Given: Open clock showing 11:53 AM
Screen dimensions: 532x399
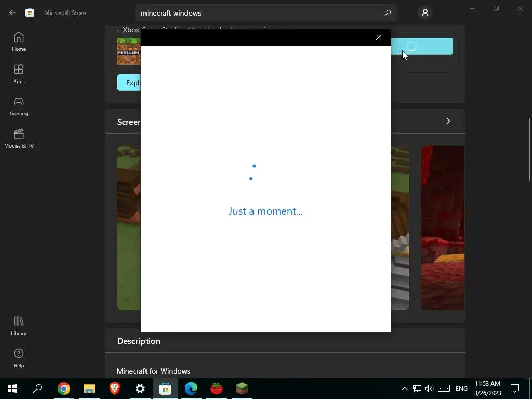Looking at the screenshot, I should pyautogui.click(x=487, y=389).
